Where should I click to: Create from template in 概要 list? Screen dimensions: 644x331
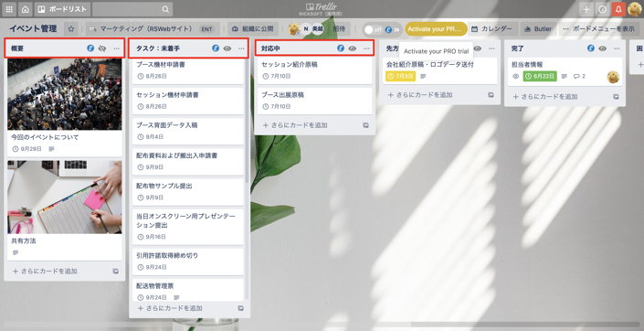pos(116,272)
